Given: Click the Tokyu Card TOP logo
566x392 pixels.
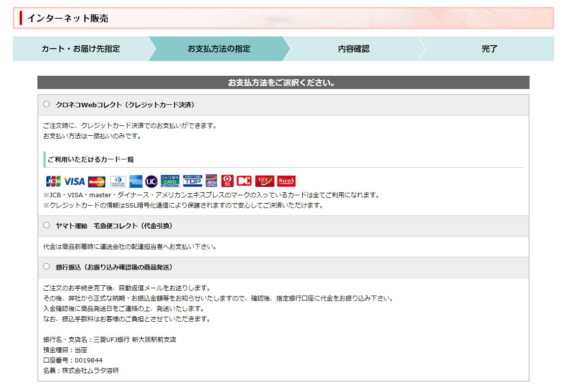Looking at the screenshot, I should (193, 181).
